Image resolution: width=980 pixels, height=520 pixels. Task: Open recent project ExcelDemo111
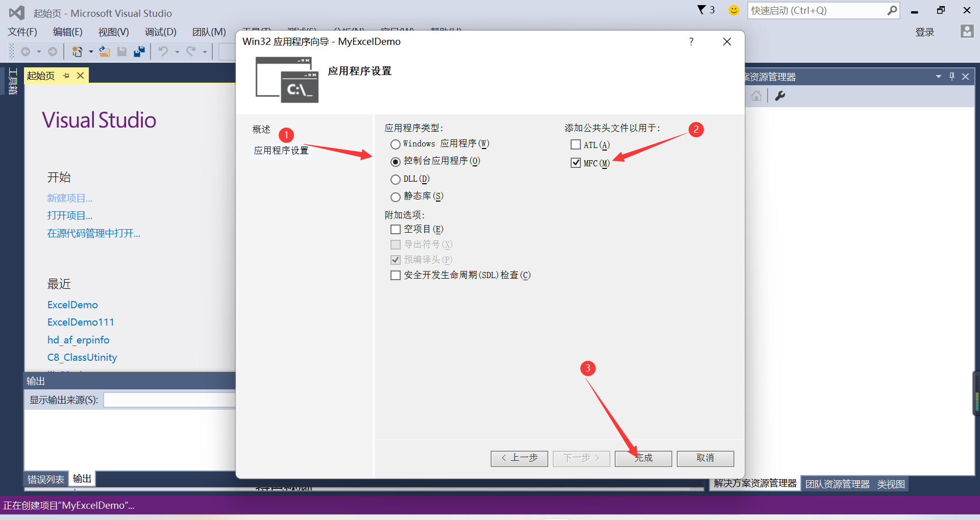coord(81,322)
